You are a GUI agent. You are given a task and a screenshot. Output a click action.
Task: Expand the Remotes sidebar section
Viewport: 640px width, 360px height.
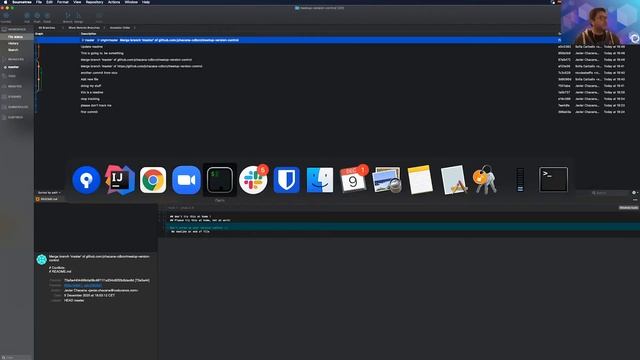(x=15, y=87)
